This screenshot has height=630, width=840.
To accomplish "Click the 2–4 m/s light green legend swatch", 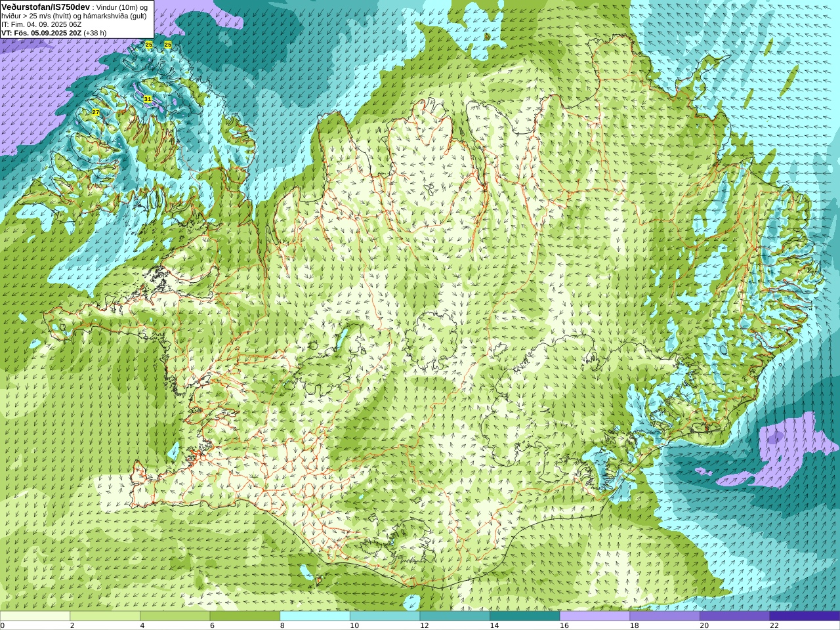I will [105, 616].
